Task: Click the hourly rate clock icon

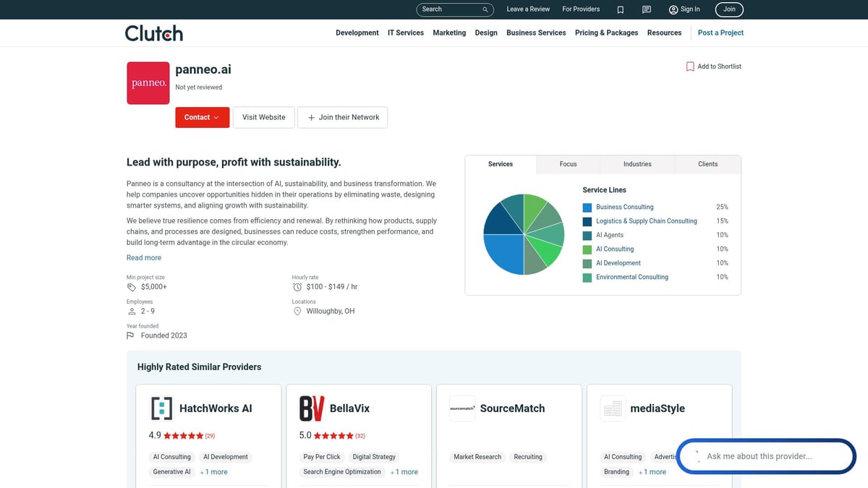Action: click(297, 287)
